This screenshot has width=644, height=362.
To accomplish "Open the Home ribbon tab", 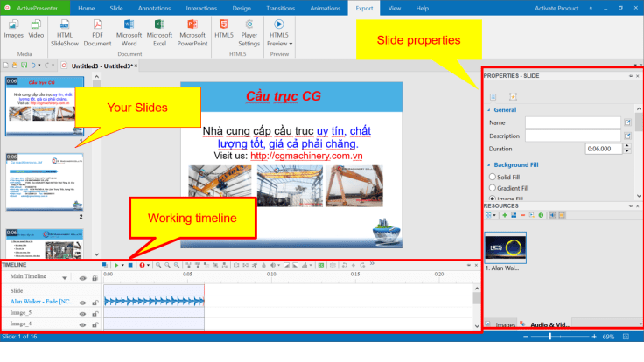I will click(87, 8).
